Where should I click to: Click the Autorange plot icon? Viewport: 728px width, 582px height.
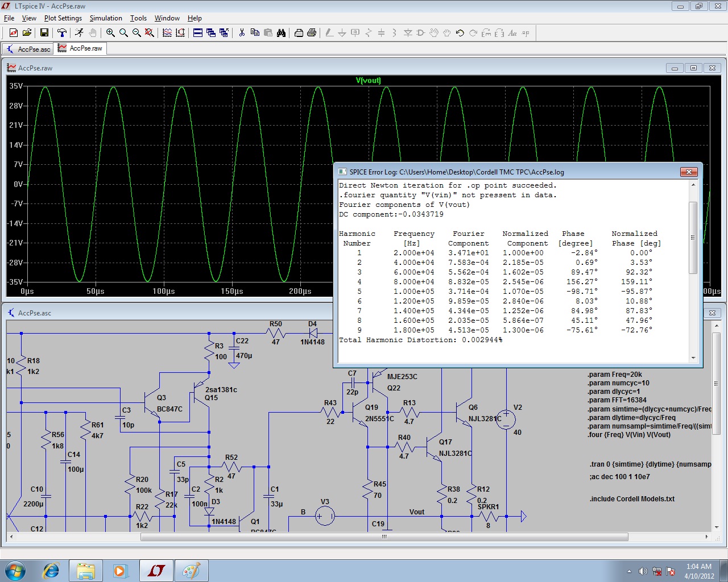180,33
